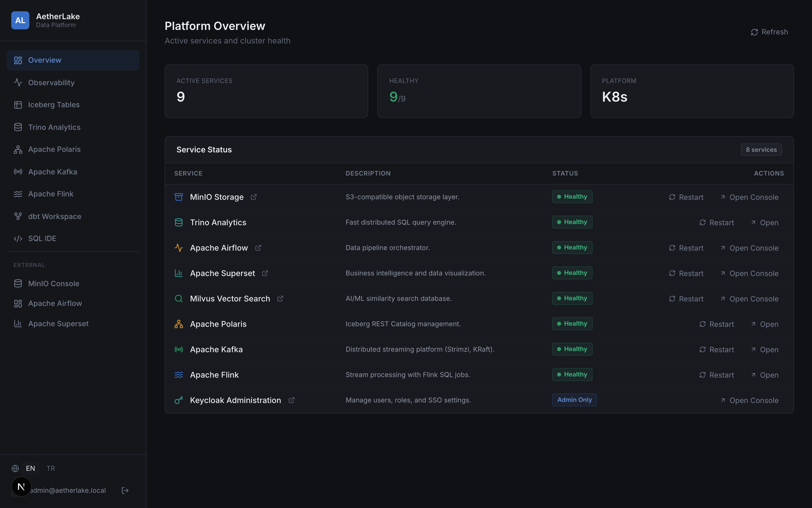Click the '8 services' count badge
This screenshot has width=812, height=508.
point(761,150)
